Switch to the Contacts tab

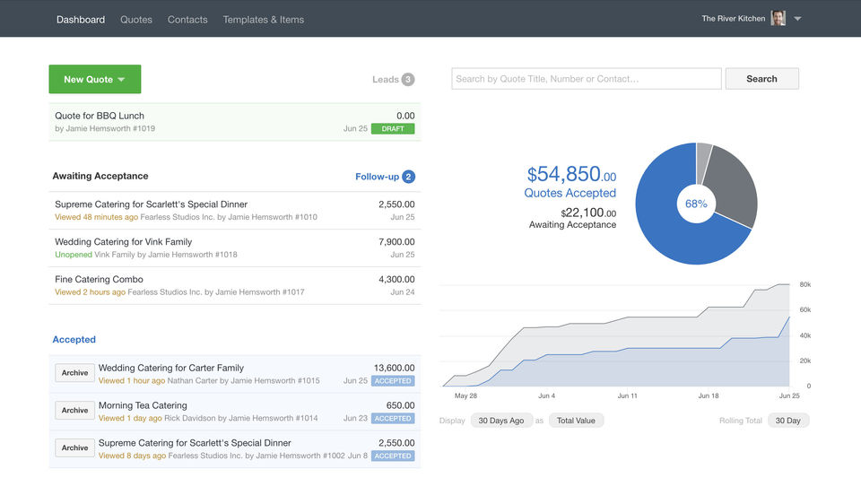(x=187, y=19)
